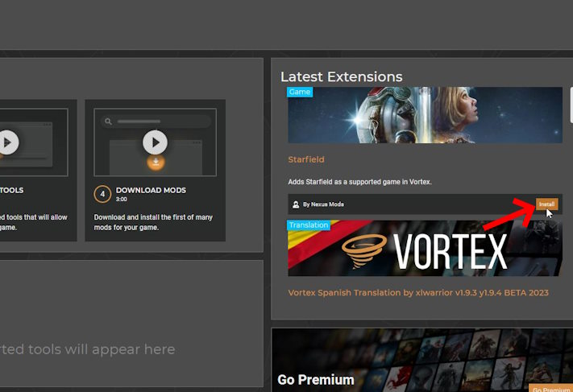
Task: Open the Starfield extension title link
Action: [306, 159]
